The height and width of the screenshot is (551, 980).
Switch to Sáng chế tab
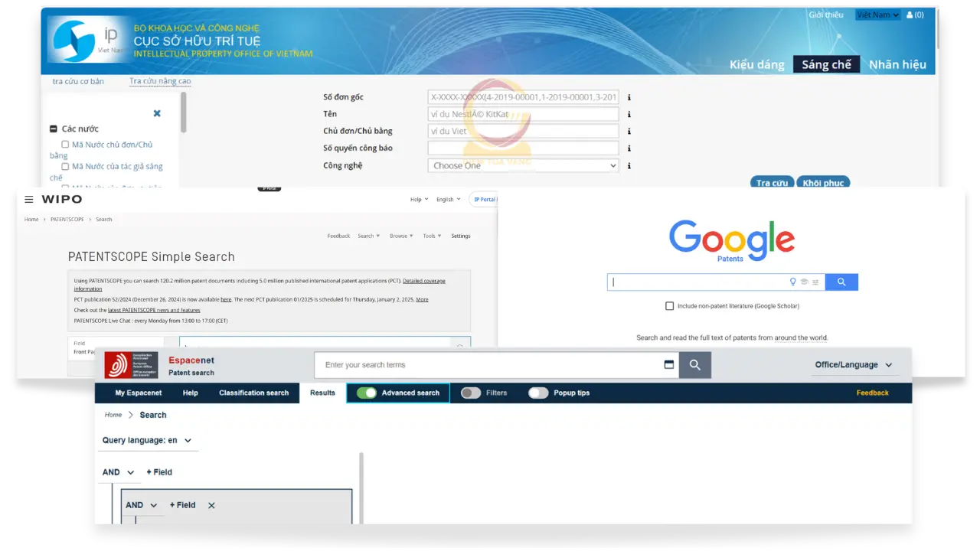pos(826,65)
